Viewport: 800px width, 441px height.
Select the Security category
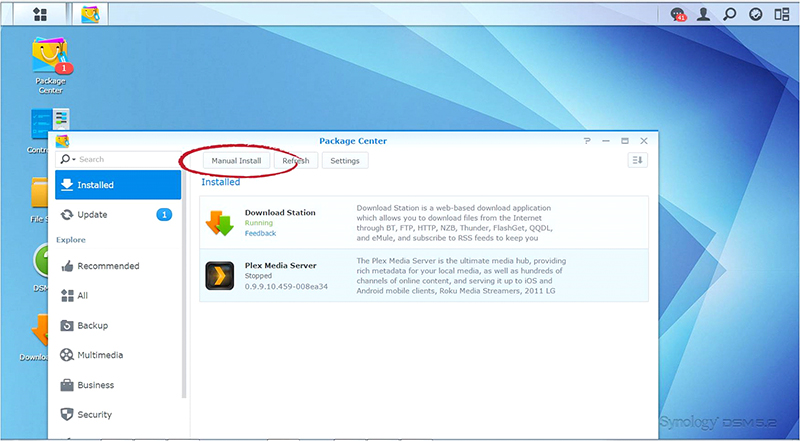(118, 414)
